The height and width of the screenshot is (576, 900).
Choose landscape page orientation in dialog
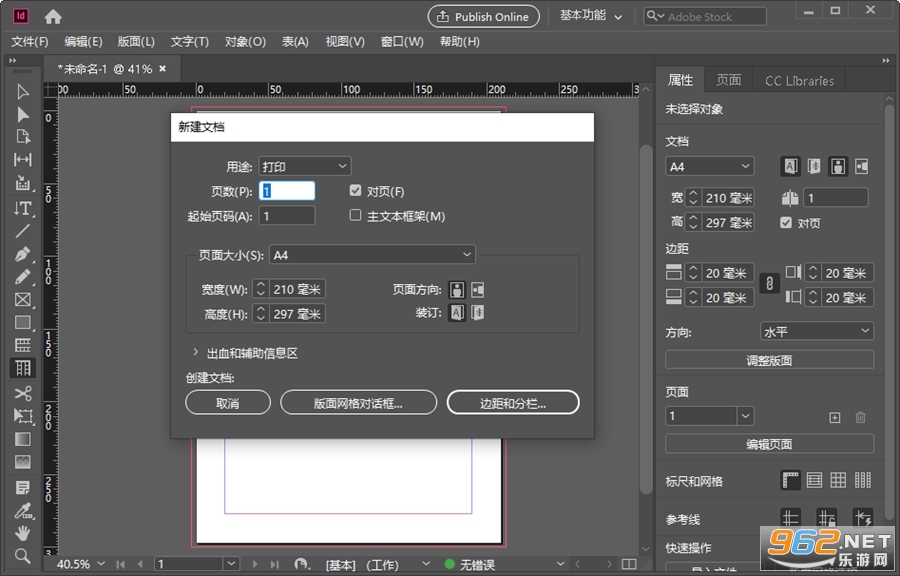[478, 290]
